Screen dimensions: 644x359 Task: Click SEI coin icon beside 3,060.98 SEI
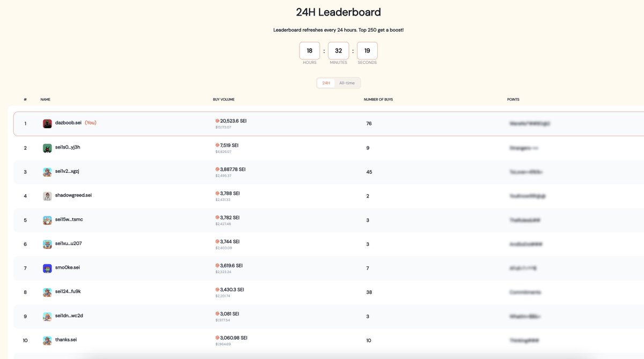[x=217, y=338]
